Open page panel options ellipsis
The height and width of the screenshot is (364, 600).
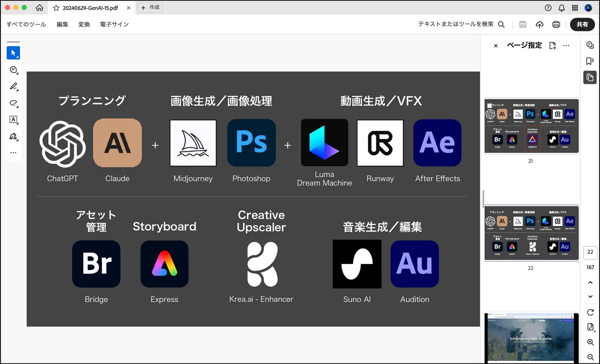[566, 45]
